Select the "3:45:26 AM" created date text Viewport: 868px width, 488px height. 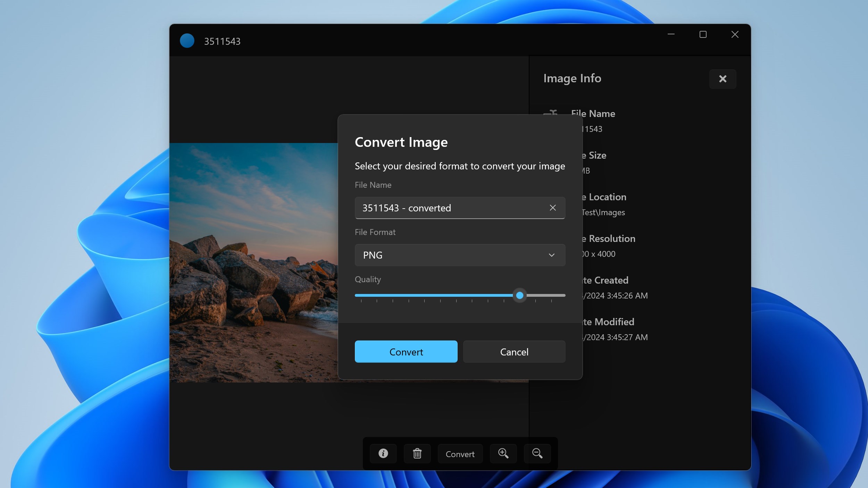click(x=627, y=295)
